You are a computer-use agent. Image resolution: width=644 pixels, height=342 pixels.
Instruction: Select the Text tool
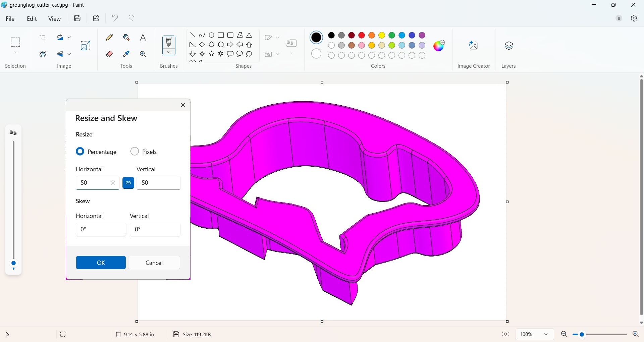(x=143, y=37)
